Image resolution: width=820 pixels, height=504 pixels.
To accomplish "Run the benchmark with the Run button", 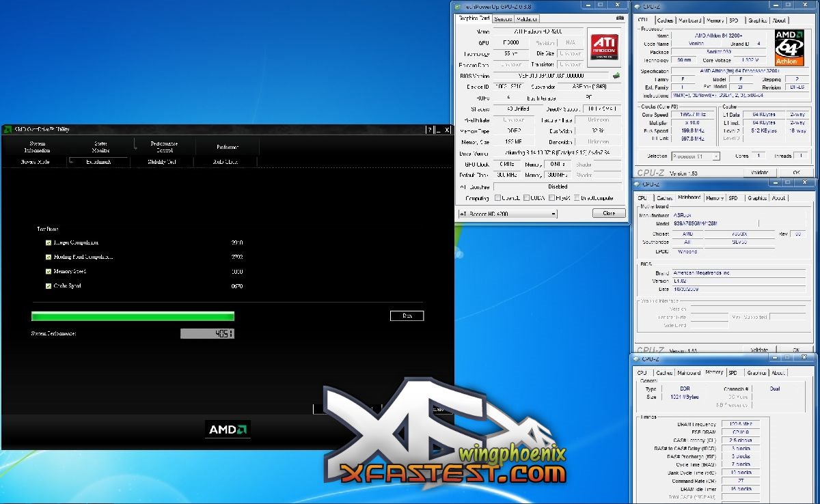I will pos(407,316).
